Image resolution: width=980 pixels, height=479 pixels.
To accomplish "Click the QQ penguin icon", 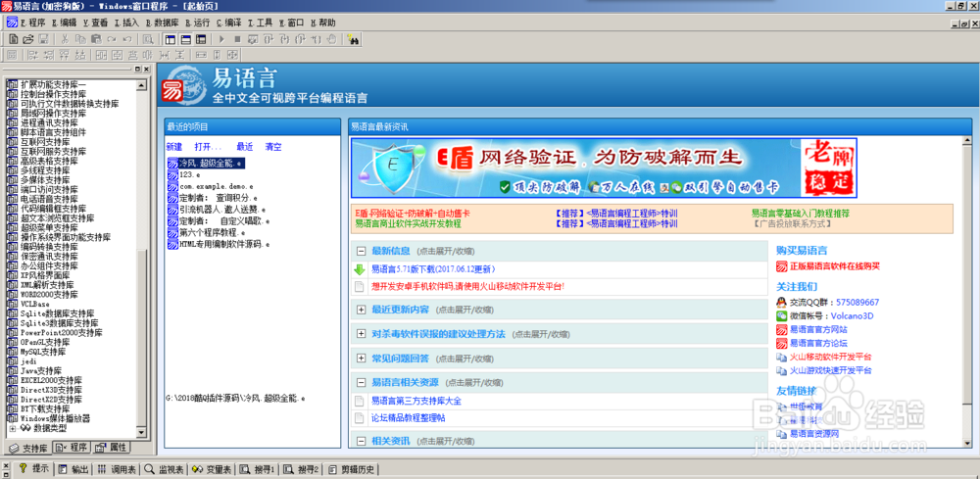I will (x=781, y=303).
